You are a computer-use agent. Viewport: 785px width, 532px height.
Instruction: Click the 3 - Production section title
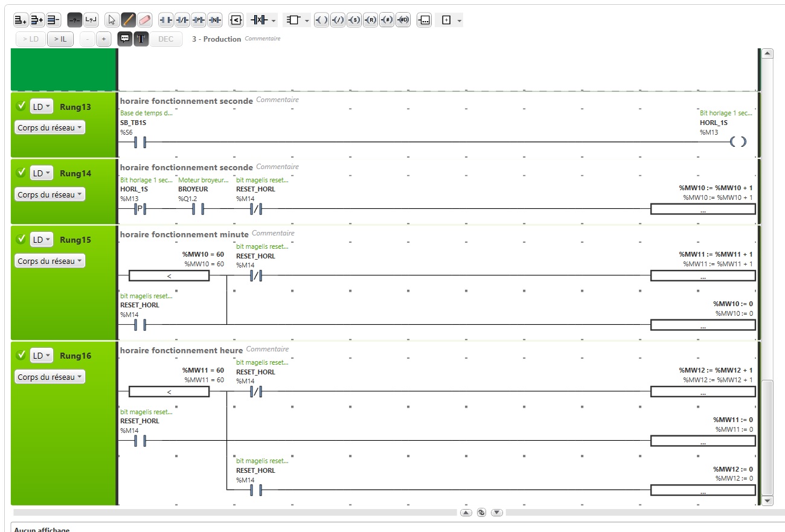(216, 39)
